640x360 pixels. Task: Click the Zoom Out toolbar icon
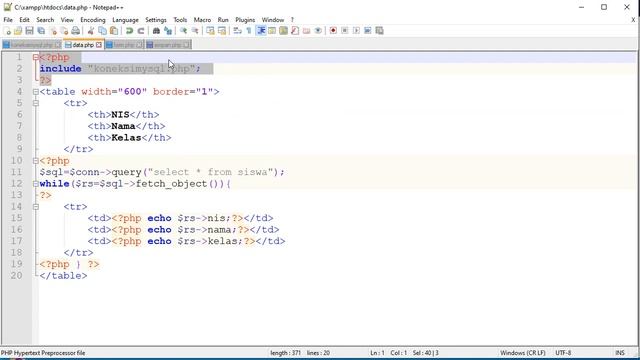[195, 31]
